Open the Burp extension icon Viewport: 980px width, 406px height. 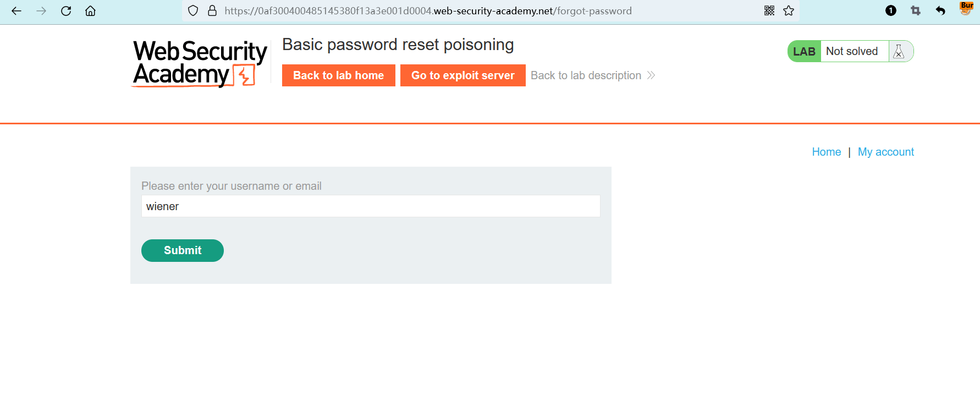point(966,8)
